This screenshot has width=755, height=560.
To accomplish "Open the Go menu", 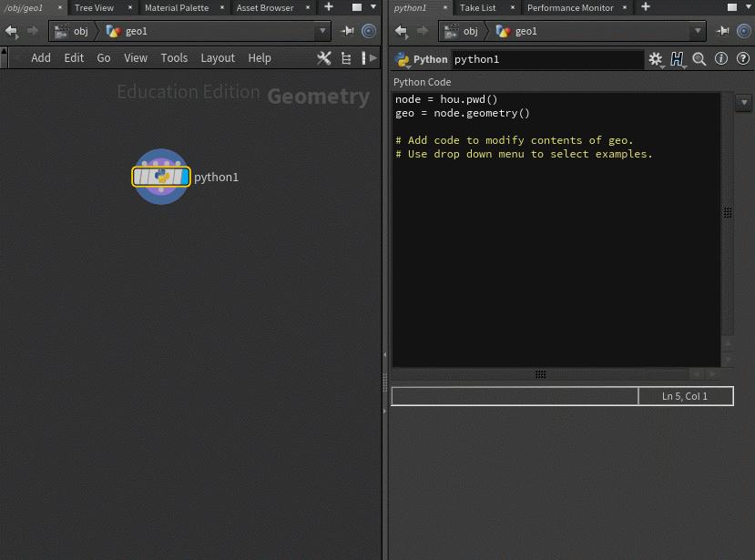I will tap(104, 57).
